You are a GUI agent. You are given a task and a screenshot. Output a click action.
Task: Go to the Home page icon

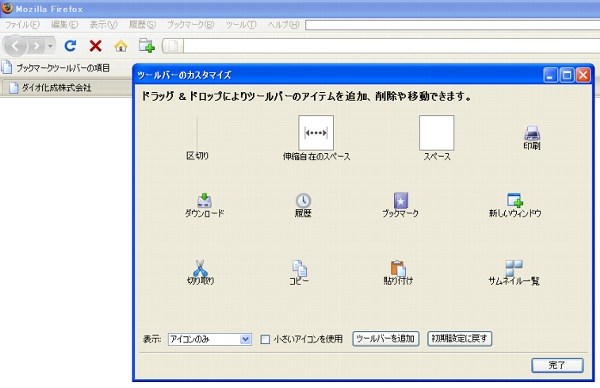(x=121, y=46)
